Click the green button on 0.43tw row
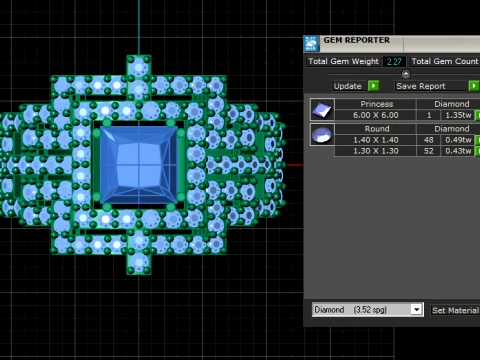The width and height of the screenshot is (480, 360). (477, 151)
